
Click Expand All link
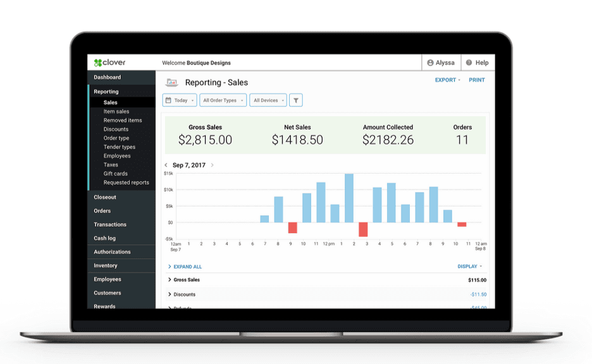click(187, 267)
